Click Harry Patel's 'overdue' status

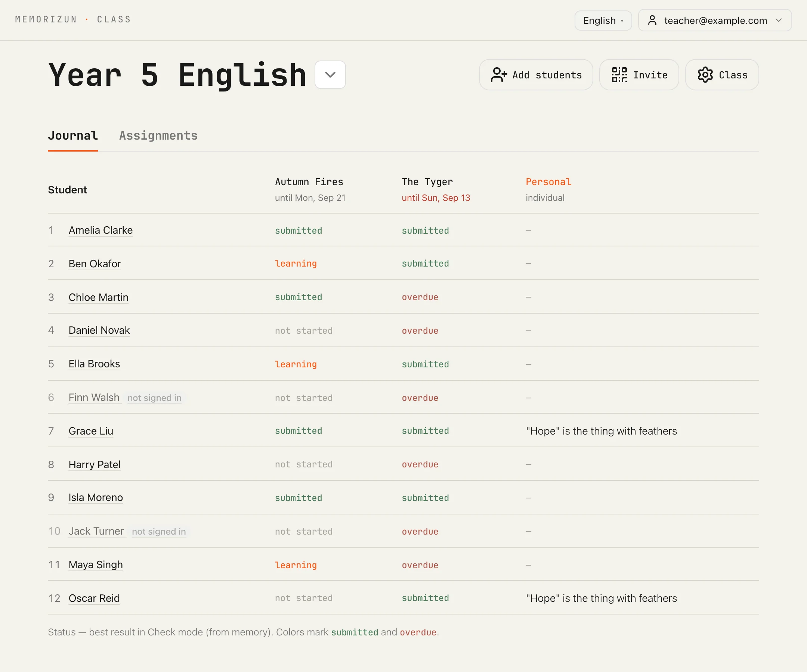click(x=420, y=465)
